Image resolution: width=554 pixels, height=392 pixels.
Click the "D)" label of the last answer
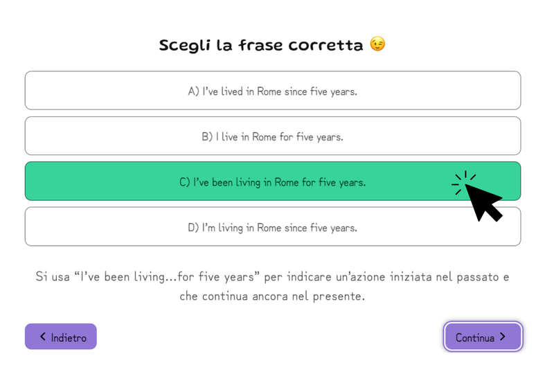(x=193, y=227)
